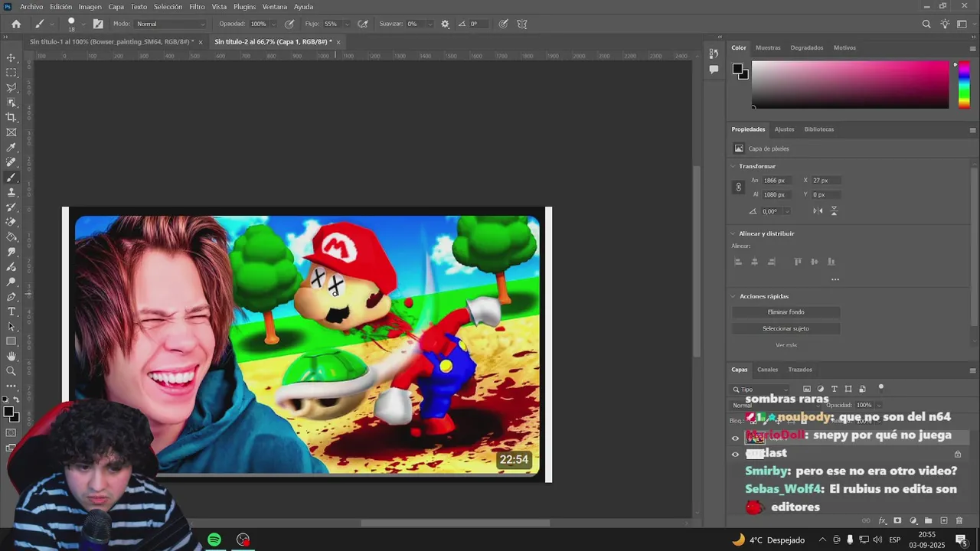This screenshot has height=551, width=980.
Task: Open layer style fx menu
Action: pyautogui.click(x=882, y=520)
